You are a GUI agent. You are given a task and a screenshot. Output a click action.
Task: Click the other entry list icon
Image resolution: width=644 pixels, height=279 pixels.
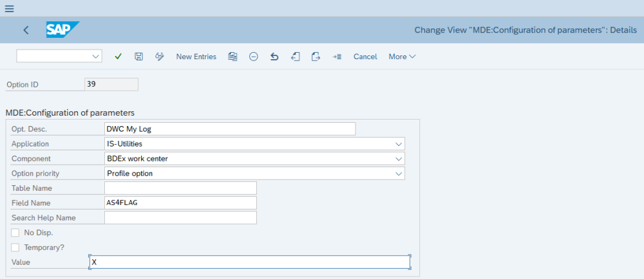337,57
